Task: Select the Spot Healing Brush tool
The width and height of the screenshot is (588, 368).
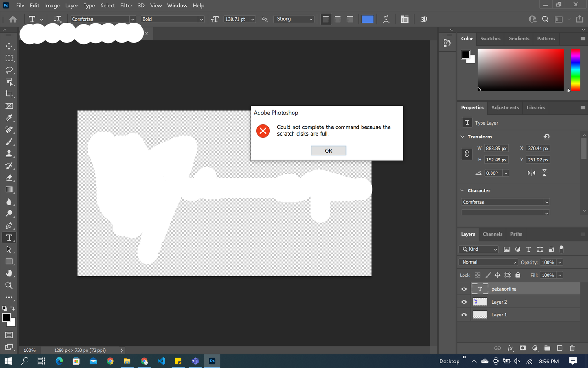Action: [9, 130]
